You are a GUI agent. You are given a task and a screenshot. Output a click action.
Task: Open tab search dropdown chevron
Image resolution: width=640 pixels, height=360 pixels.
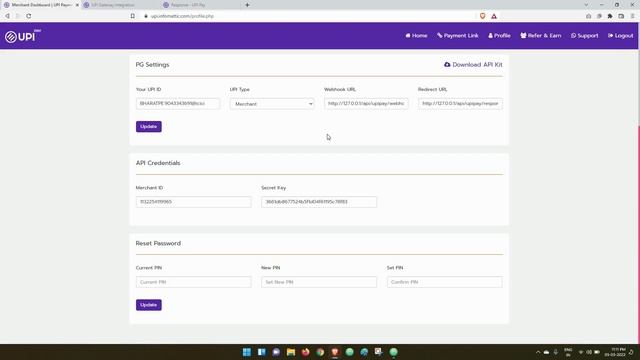586,5
